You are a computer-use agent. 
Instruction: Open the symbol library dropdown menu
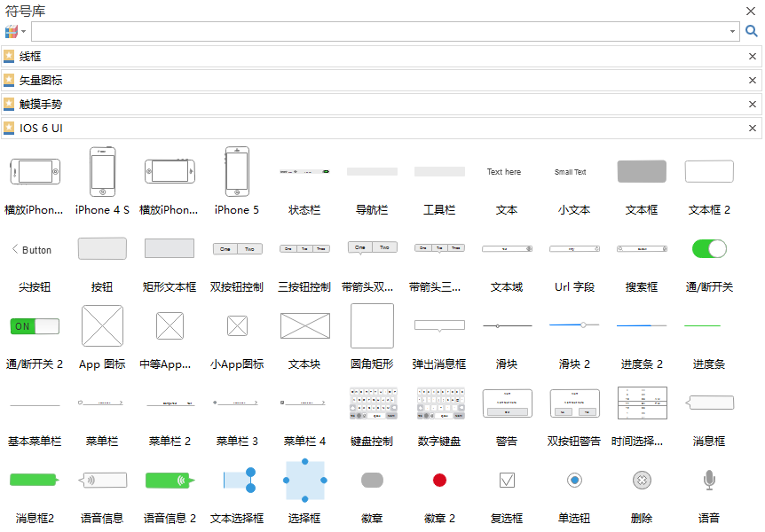(x=15, y=31)
